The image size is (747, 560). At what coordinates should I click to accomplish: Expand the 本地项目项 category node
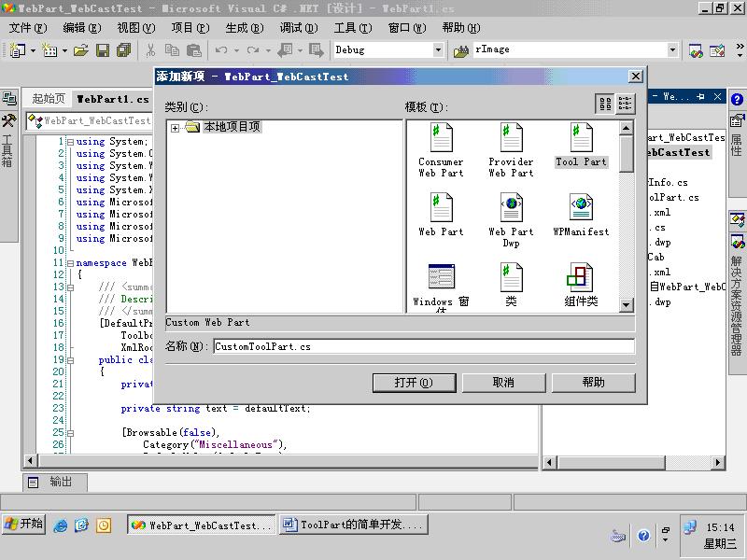point(175,128)
